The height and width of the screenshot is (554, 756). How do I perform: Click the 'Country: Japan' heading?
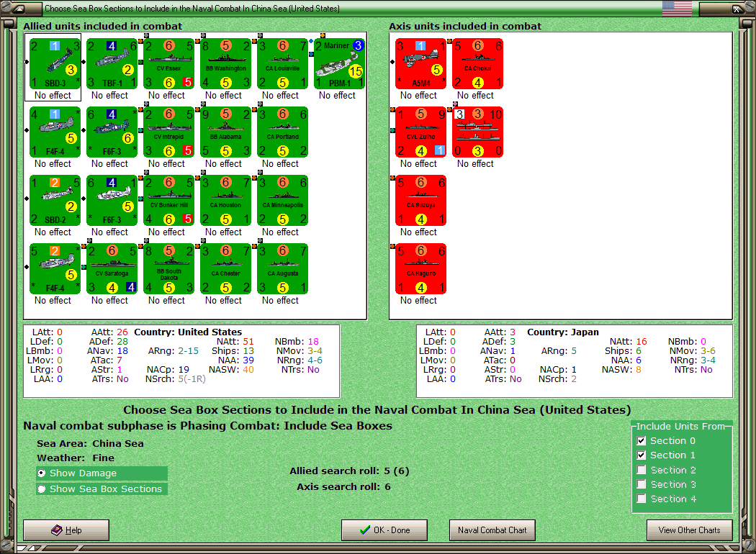562,332
